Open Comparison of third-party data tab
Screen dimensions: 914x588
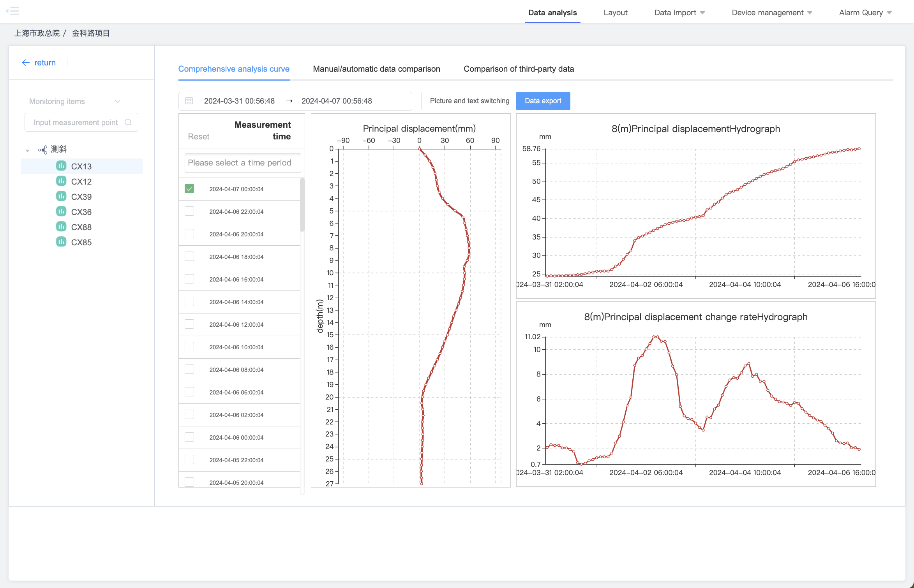tap(519, 69)
